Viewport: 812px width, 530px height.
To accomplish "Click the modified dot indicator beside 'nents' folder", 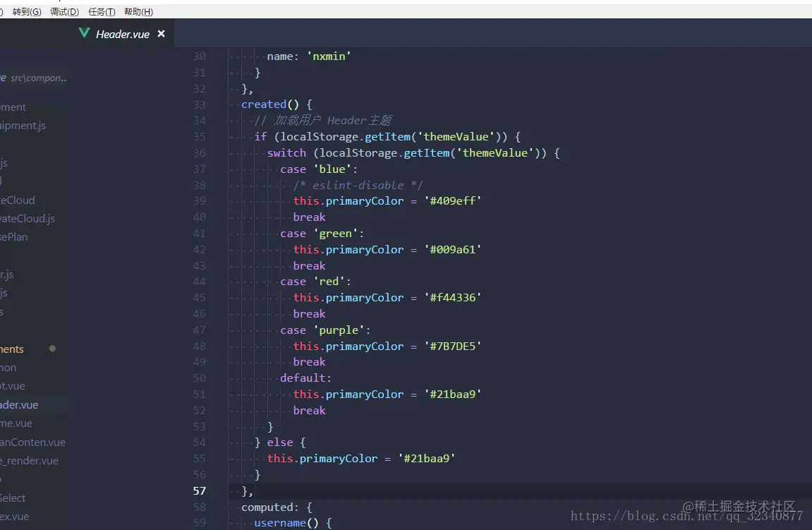I will point(52,349).
